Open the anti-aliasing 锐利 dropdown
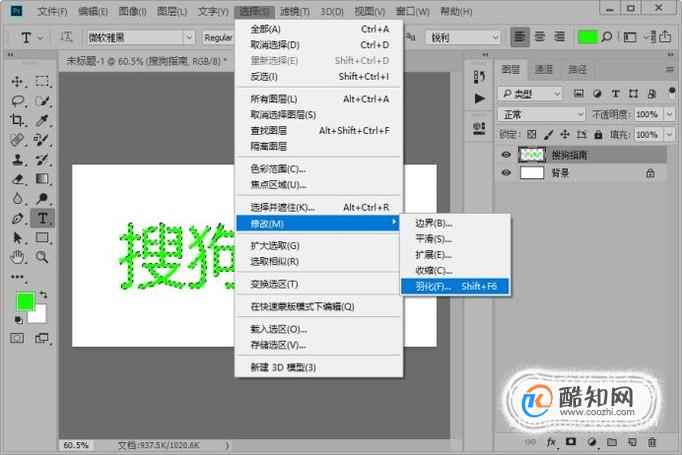This screenshot has width=682, height=455. click(463, 37)
